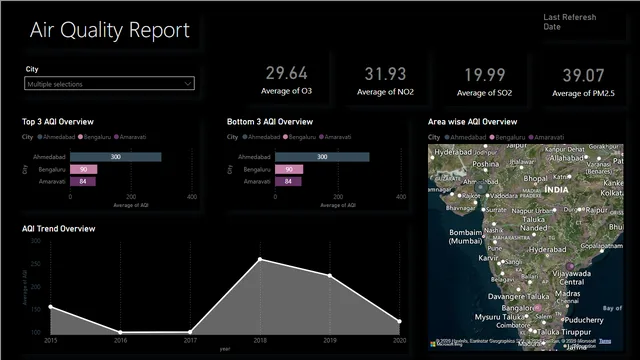Select the 29.64 Average of O3 card
The width and height of the screenshot is (640, 360).
click(x=287, y=80)
